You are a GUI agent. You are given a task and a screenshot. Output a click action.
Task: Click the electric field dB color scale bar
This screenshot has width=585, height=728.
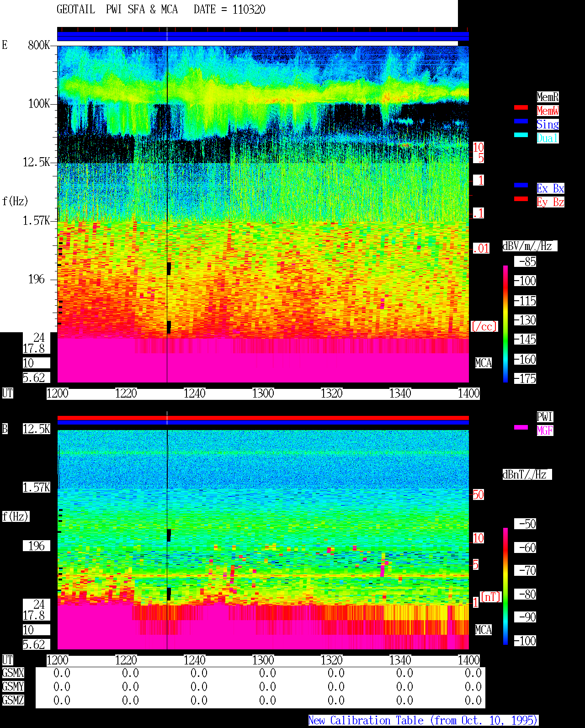pyautogui.click(x=505, y=324)
